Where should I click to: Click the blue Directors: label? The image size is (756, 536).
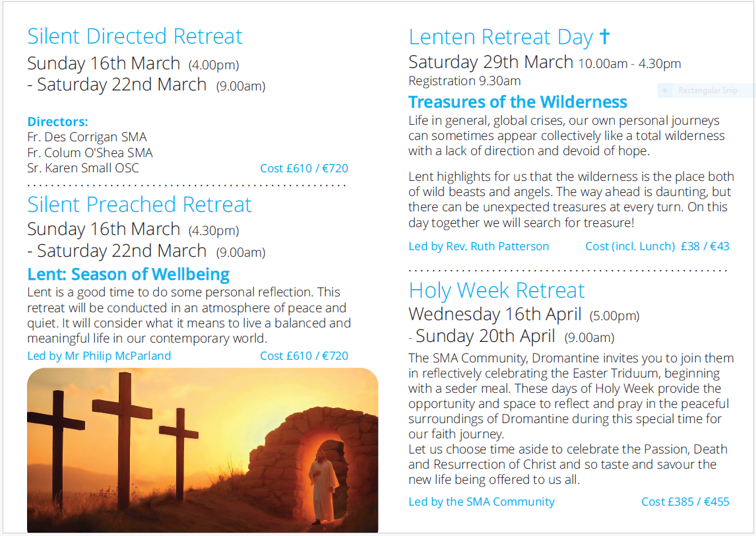point(57,121)
